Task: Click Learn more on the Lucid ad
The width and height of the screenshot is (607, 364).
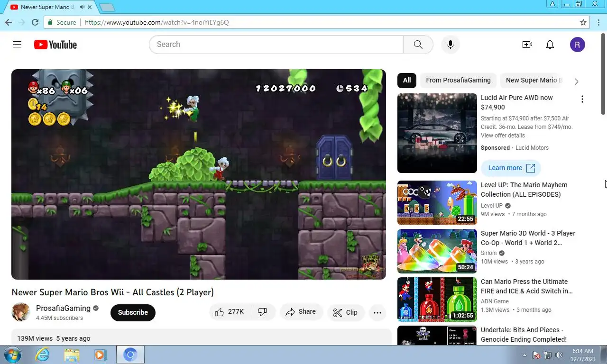Action: [511, 168]
